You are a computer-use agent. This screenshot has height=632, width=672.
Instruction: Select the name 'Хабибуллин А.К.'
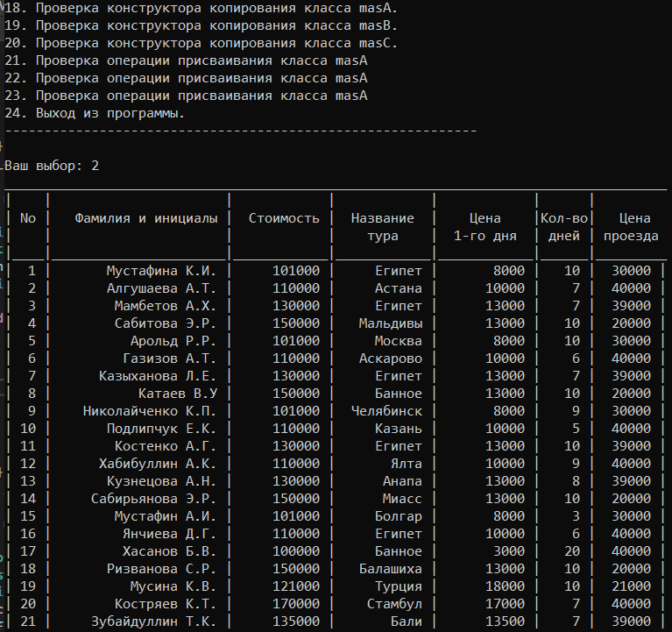(158, 465)
